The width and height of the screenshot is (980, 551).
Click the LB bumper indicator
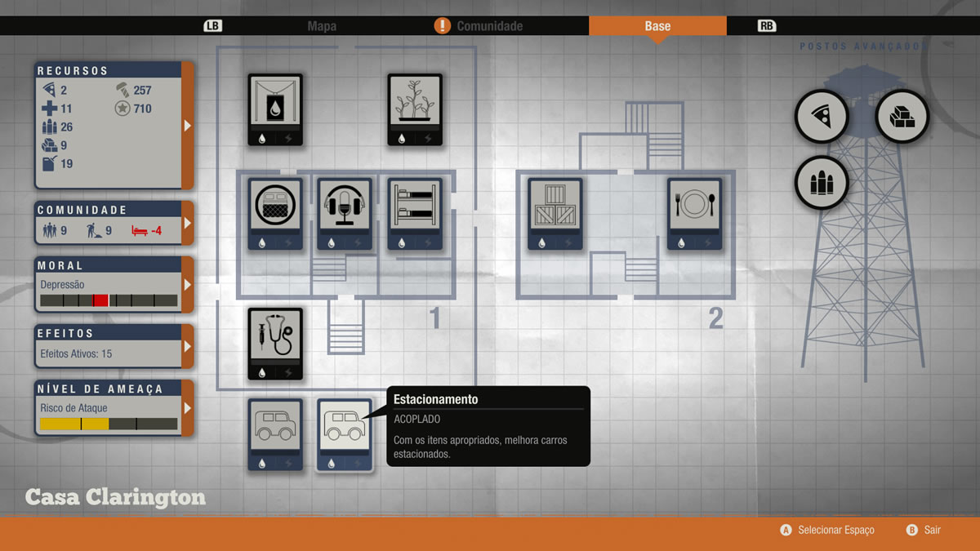point(212,26)
